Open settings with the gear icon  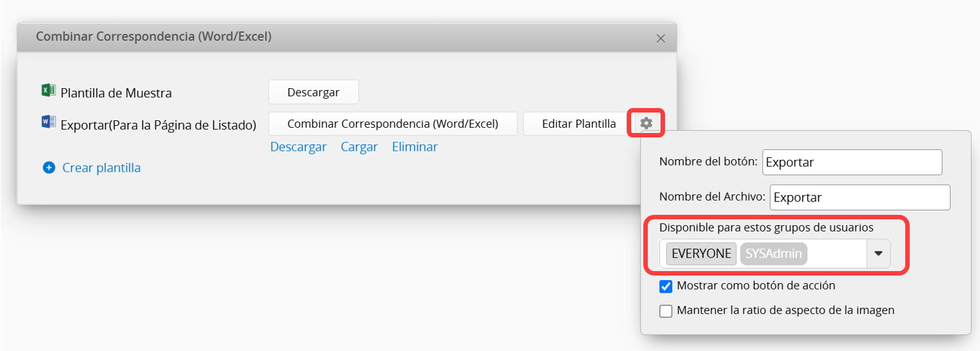point(646,123)
